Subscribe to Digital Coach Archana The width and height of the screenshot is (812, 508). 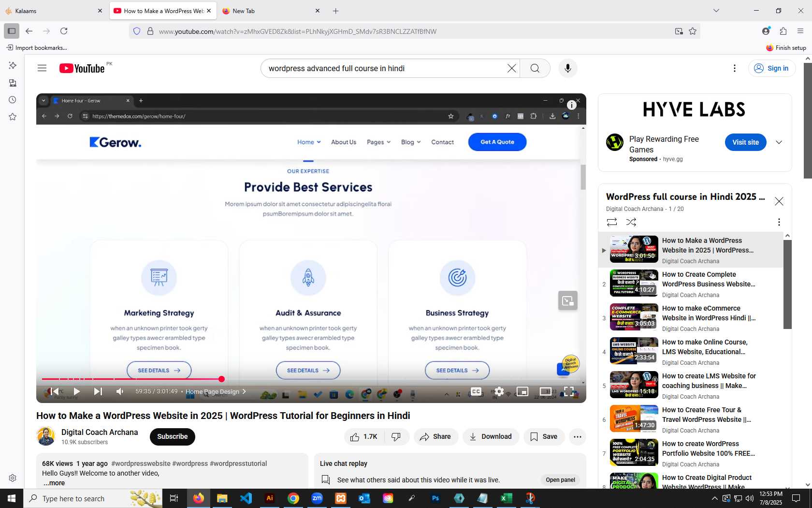point(173,436)
